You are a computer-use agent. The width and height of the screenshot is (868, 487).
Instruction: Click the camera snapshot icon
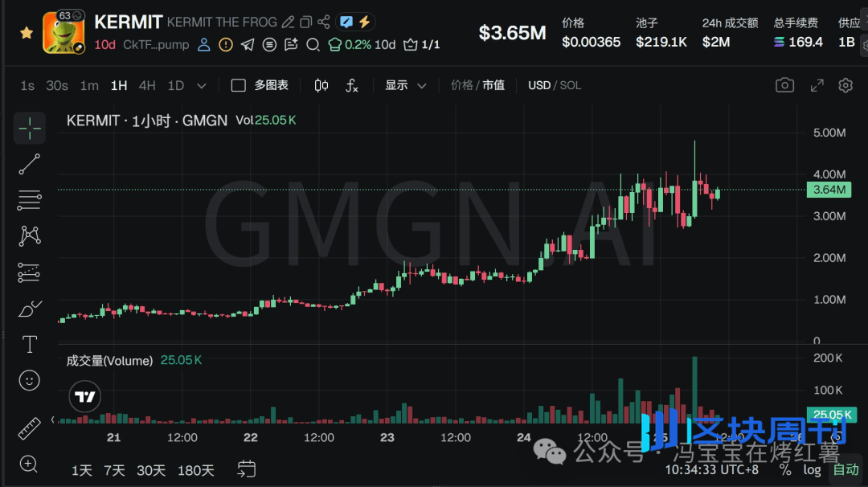click(x=784, y=84)
